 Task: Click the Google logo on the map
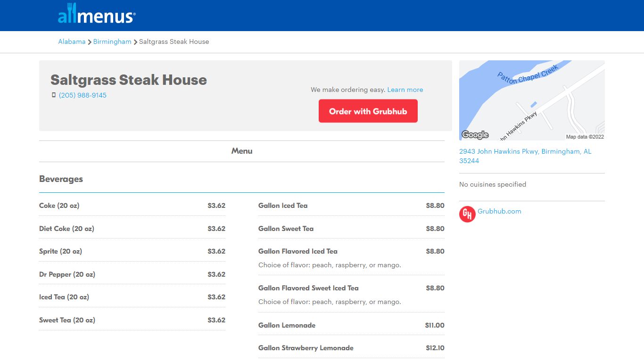click(x=475, y=135)
